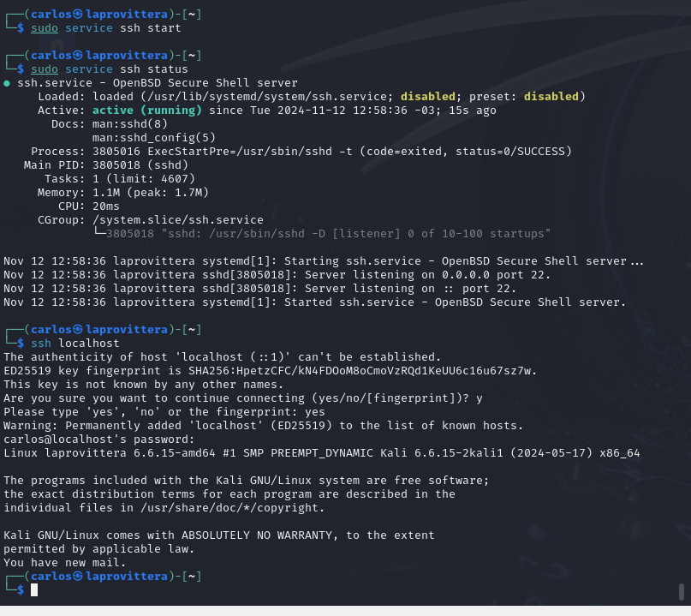Click the tree branch glyph before the sshd listener process
Screen dimensions: 691x616
click(99, 233)
